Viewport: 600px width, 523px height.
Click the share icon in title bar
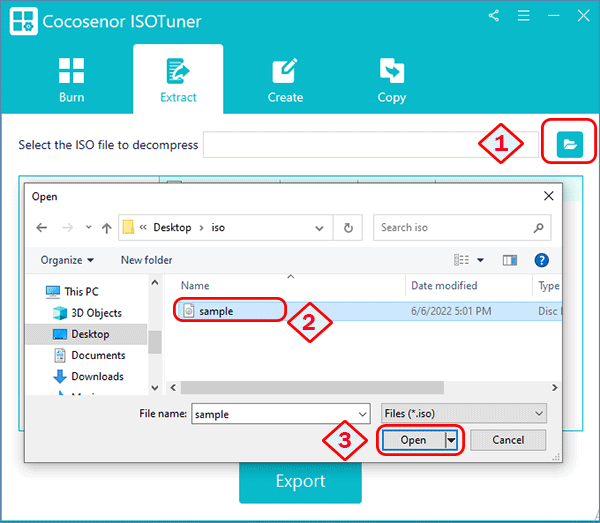[494, 16]
